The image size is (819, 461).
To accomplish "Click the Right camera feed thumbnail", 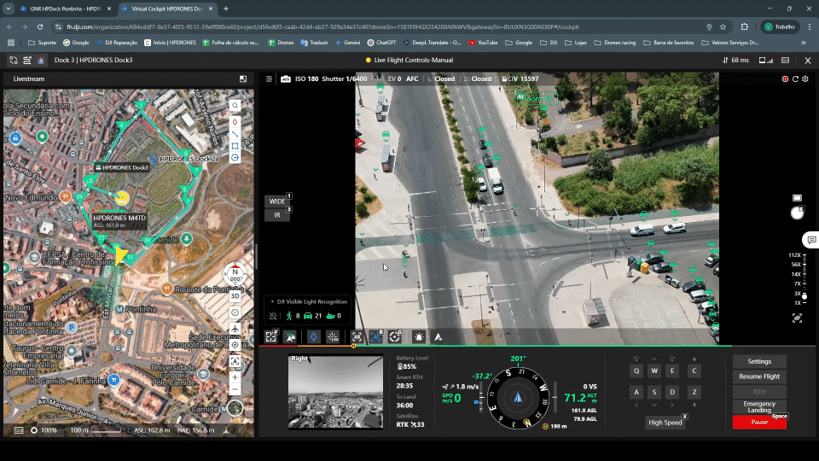I will pyautogui.click(x=335, y=392).
